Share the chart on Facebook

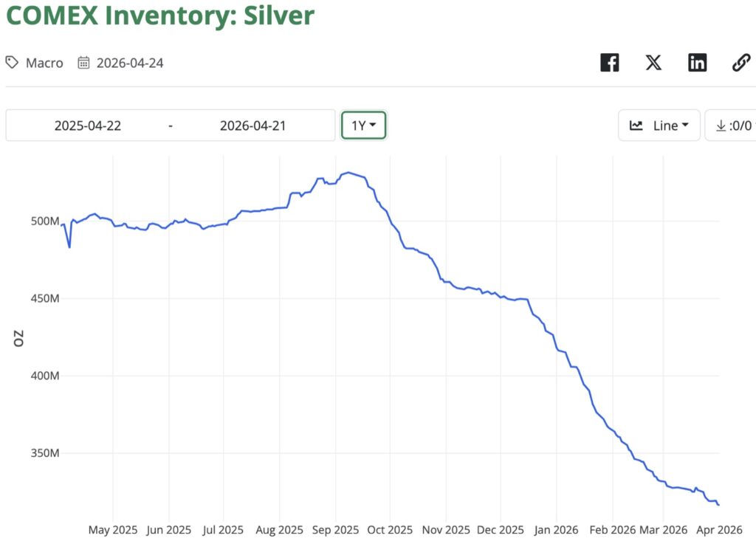pos(609,63)
